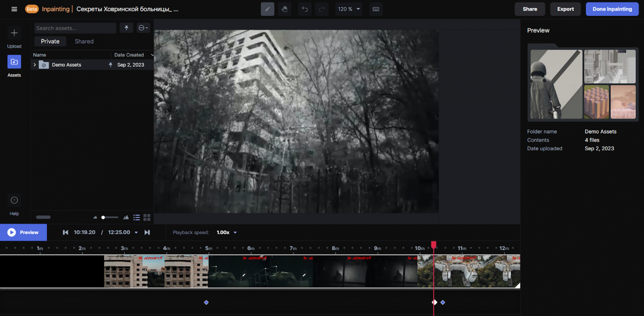644x316 pixels.
Task: Click the red playhead marker
Action: [x=434, y=245]
